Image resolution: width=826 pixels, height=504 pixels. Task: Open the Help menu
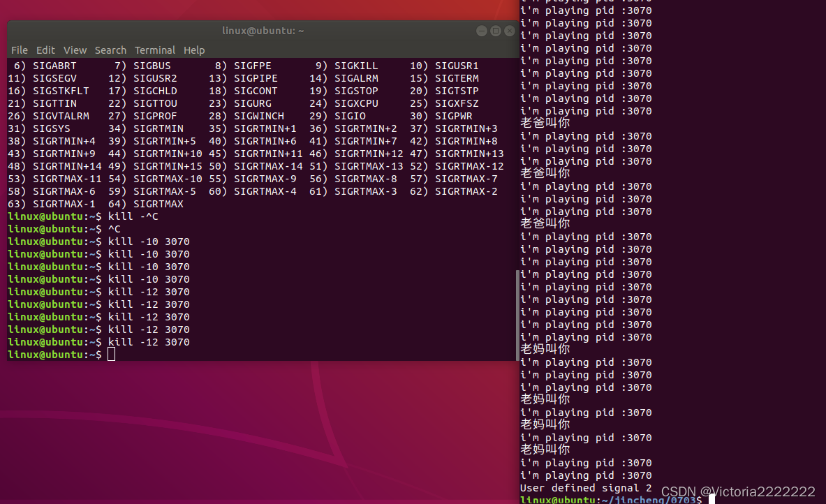(193, 50)
